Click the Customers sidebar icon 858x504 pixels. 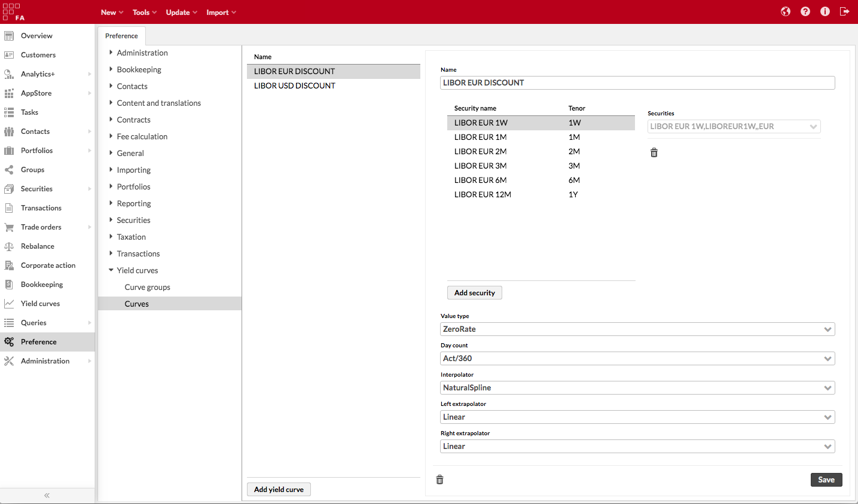coord(9,55)
